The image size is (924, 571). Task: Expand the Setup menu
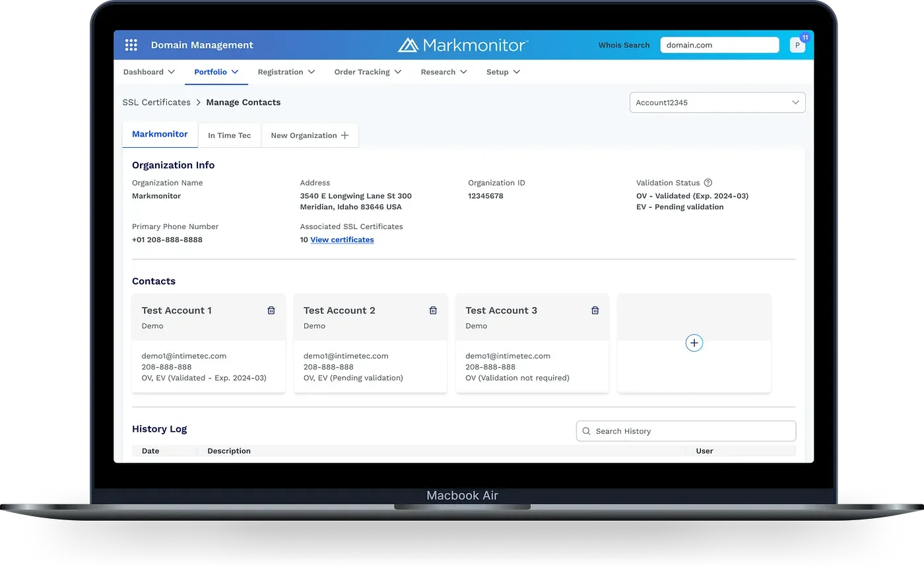pos(504,72)
